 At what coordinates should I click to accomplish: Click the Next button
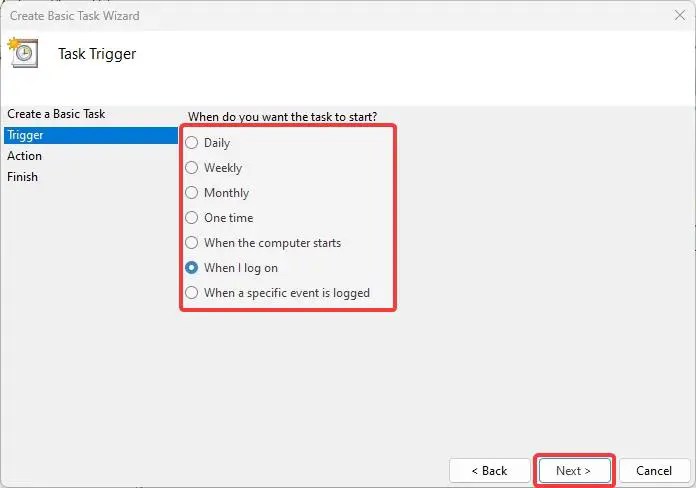(x=574, y=471)
